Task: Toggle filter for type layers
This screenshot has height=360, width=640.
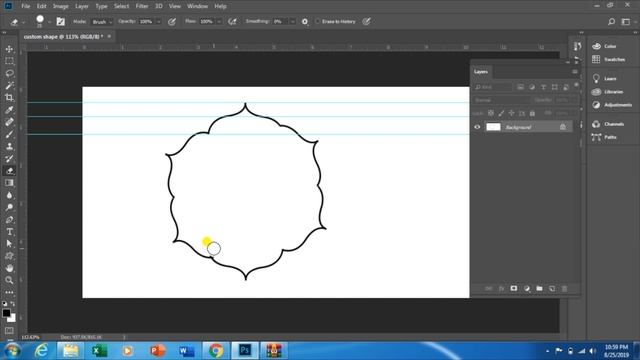Action: click(543, 87)
